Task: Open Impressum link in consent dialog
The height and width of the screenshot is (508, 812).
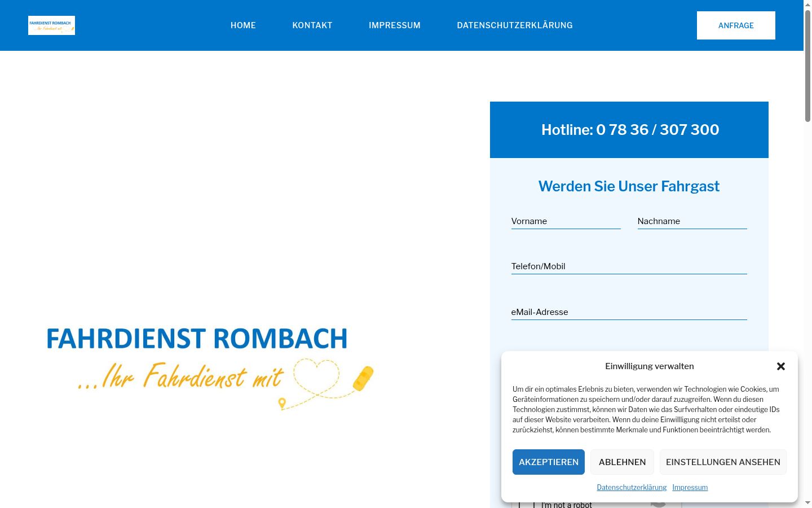Action: 690,487
